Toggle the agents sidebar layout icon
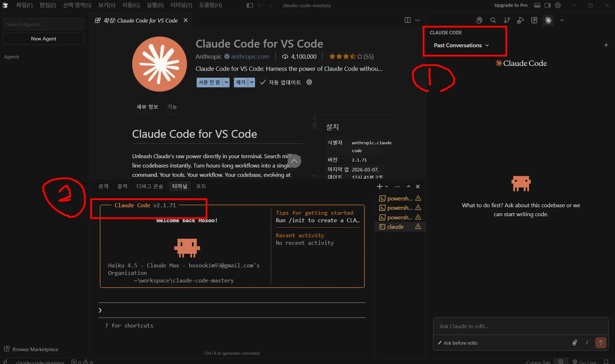 [250, 5]
